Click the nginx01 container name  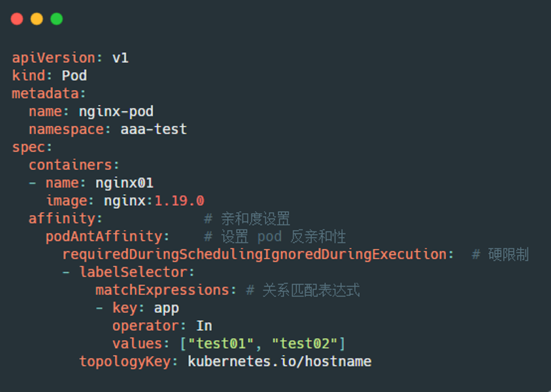tap(125, 183)
